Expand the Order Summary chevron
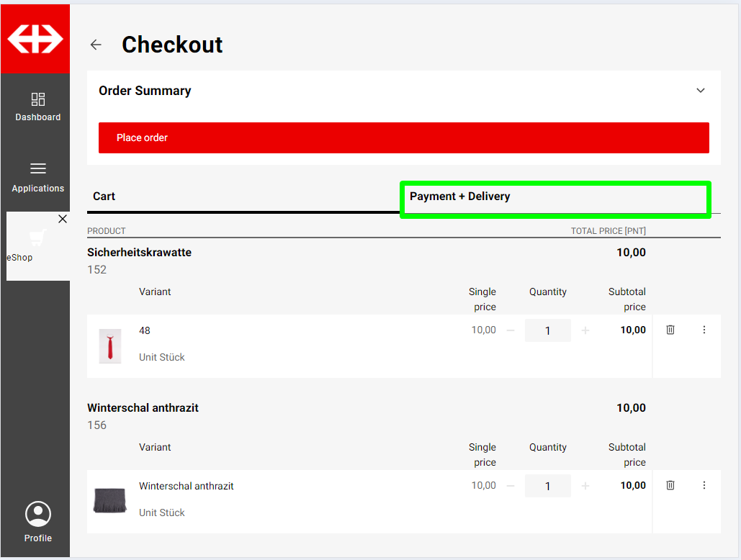 coord(701,91)
